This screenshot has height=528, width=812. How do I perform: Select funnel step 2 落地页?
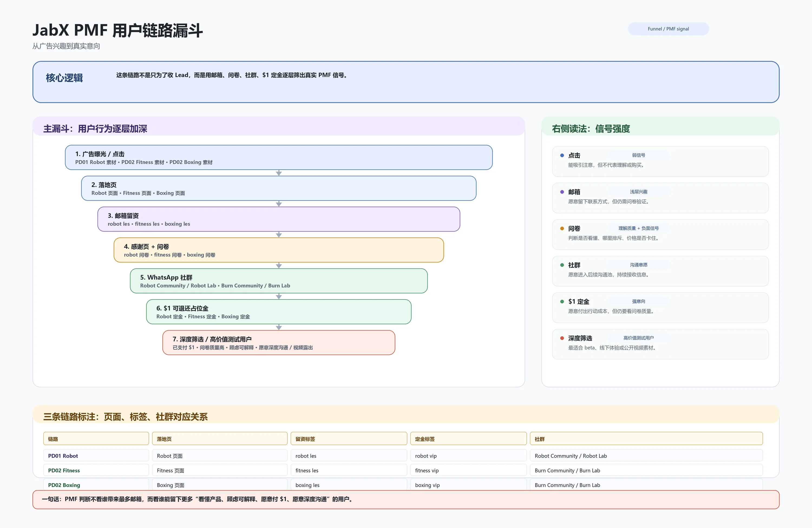pyautogui.click(x=279, y=188)
